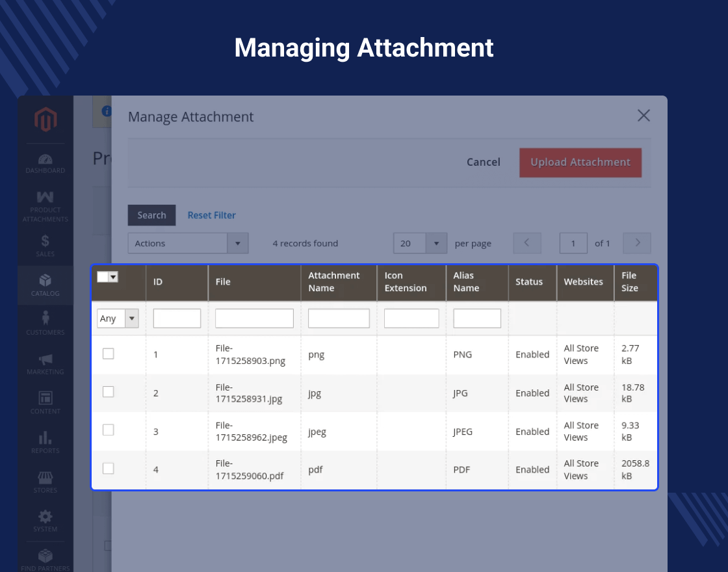Click the Cancel button
Image resolution: width=728 pixels, height=572 pixels.
(484, 162)
